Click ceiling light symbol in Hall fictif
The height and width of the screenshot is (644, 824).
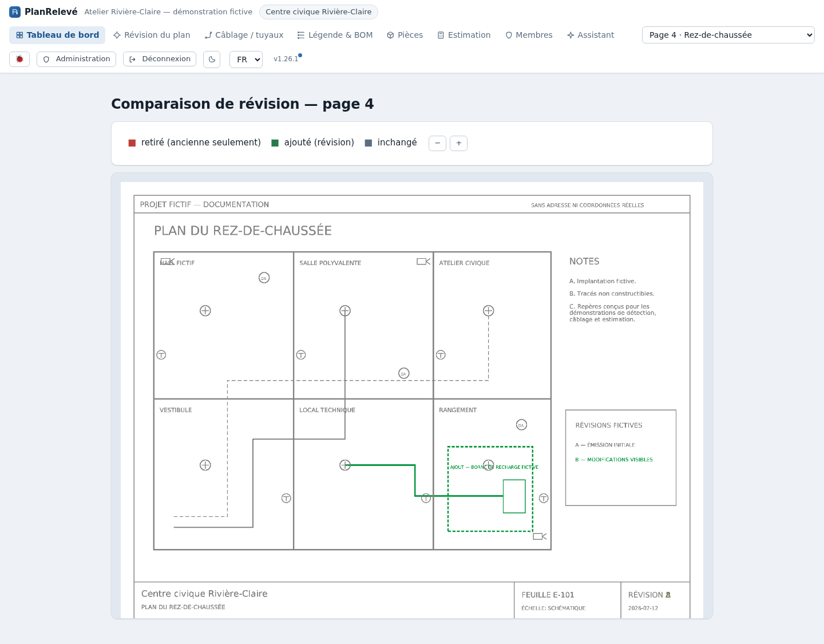pos(205,311)
